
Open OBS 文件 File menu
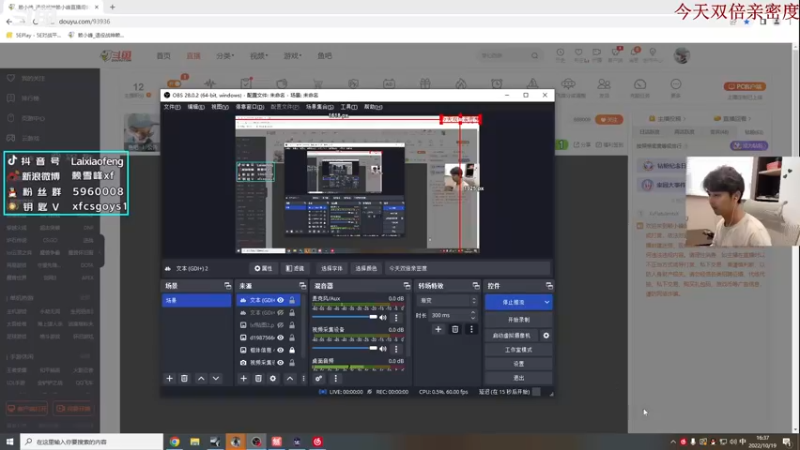pos(172,107)
